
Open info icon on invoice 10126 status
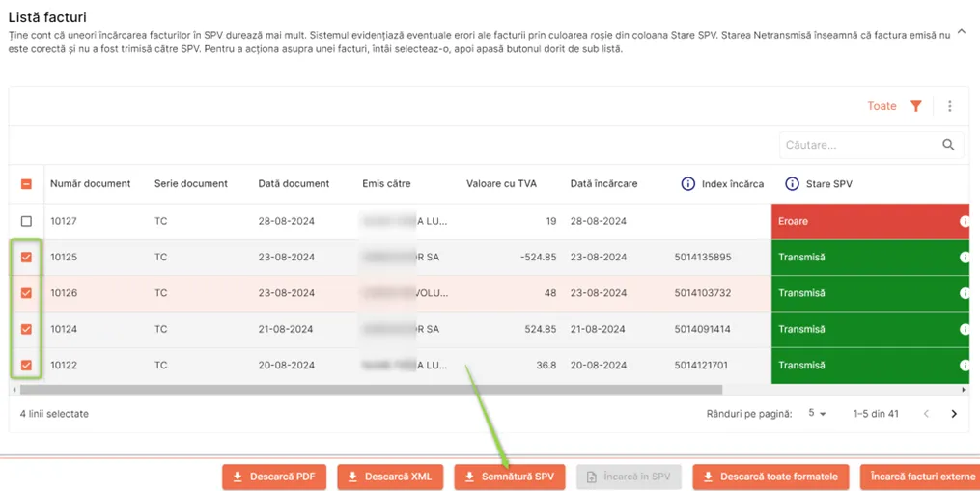click(x=965, y=293)
